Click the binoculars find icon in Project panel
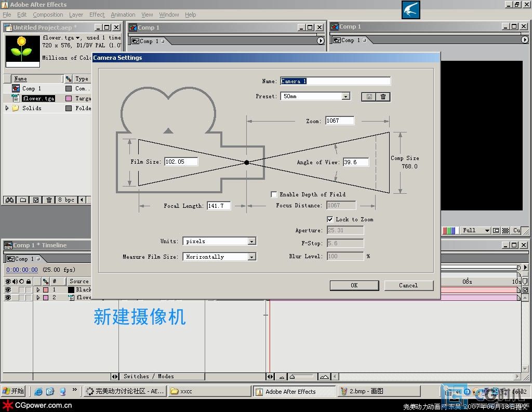This screenshot has width=532, height=412. [x=9, y=200]
